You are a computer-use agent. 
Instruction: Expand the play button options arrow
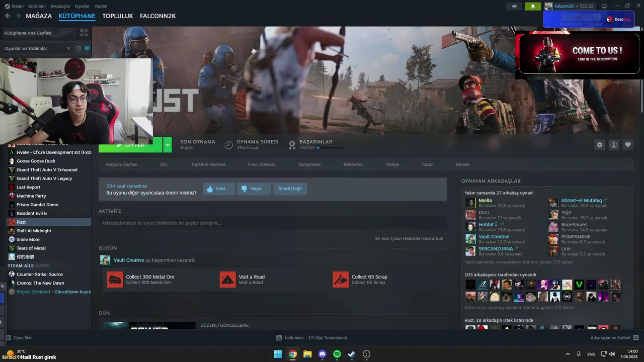[x=168, y=145]
